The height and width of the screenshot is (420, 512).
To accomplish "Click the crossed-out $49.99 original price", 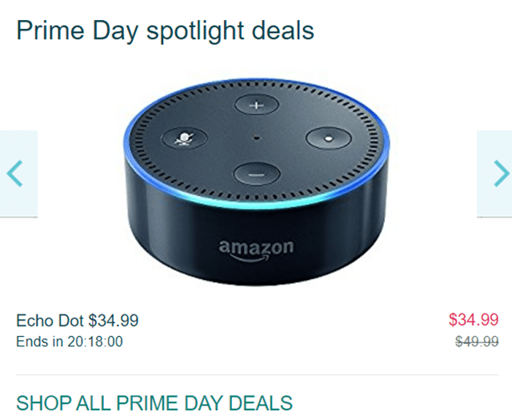I will point(477,342).
